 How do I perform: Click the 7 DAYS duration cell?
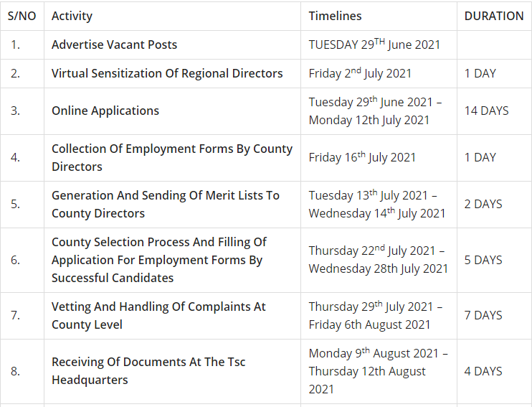483,315
